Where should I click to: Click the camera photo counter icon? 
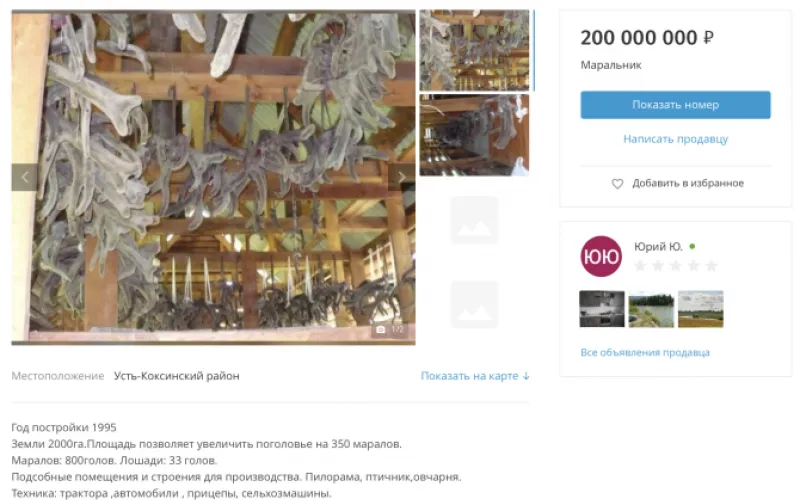click(381, 330)
